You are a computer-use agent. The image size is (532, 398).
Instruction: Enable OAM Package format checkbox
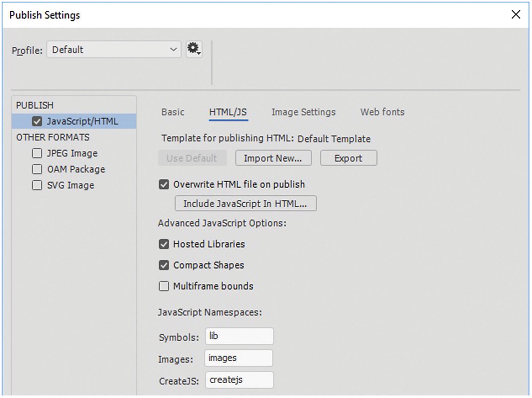(37, 169)
